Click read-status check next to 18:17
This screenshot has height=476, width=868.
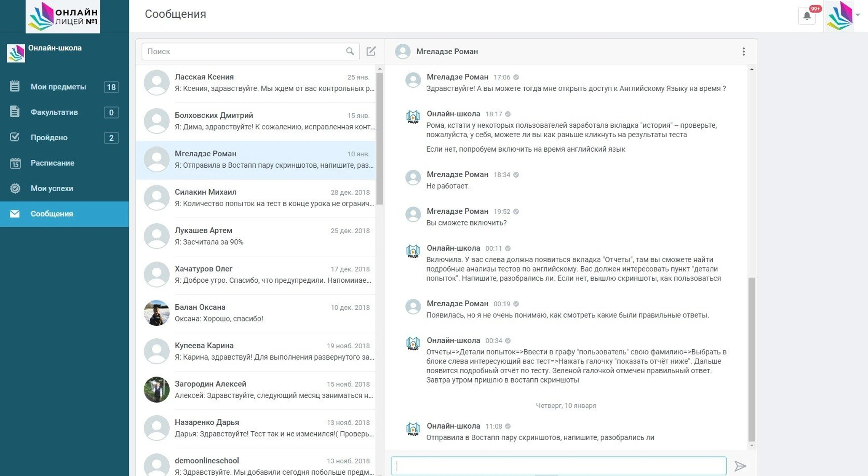pyautogui.click(x=508, y=114)
